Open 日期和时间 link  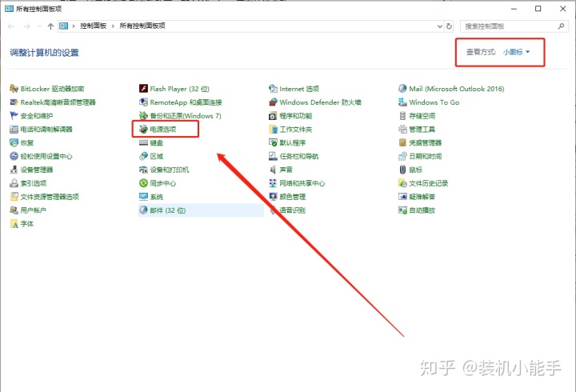426,156
